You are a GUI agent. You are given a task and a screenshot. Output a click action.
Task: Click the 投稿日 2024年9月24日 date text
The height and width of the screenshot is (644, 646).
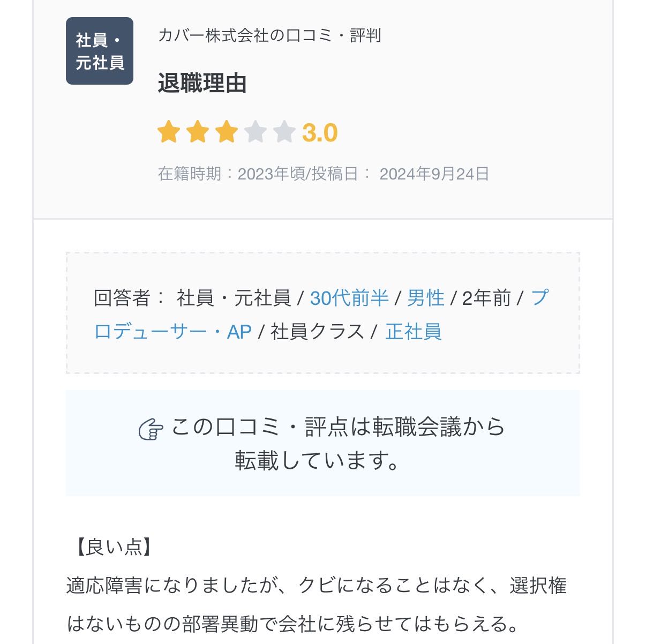[434, 174]
